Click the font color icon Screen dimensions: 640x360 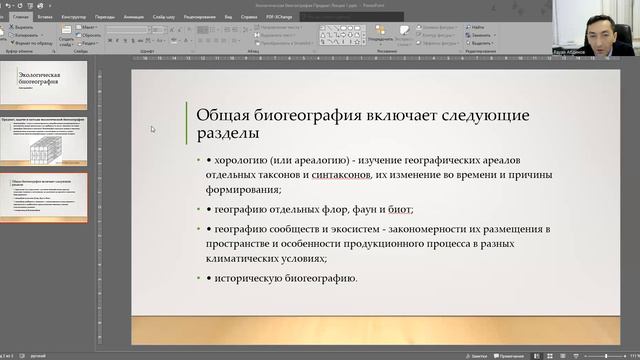[x=186, y=41]
